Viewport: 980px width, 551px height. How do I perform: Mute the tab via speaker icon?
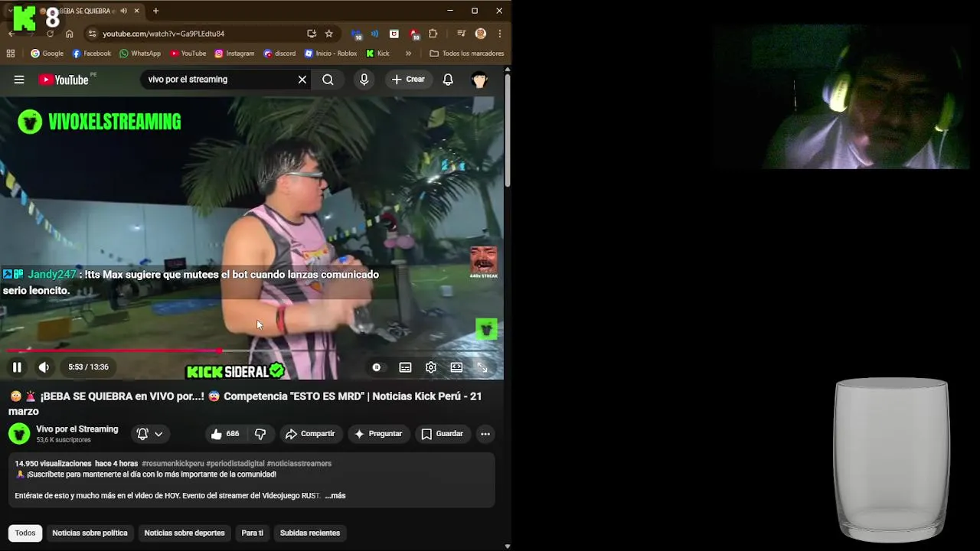[x=124, y=11]
